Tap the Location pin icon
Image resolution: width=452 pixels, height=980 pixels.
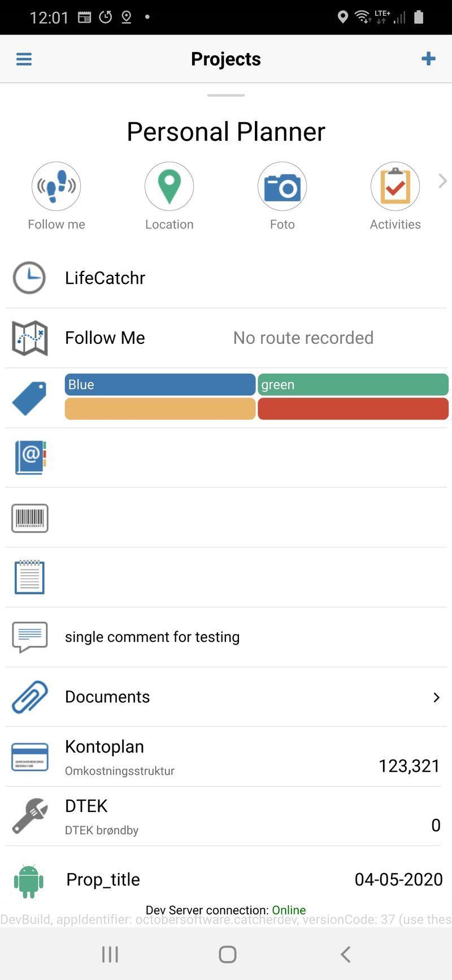(x=169, y=186)
